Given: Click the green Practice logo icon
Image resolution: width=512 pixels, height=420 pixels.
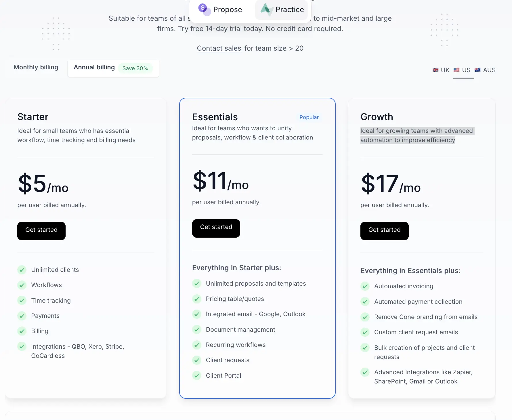Looking at the screenshot, I should coord(266,9).
